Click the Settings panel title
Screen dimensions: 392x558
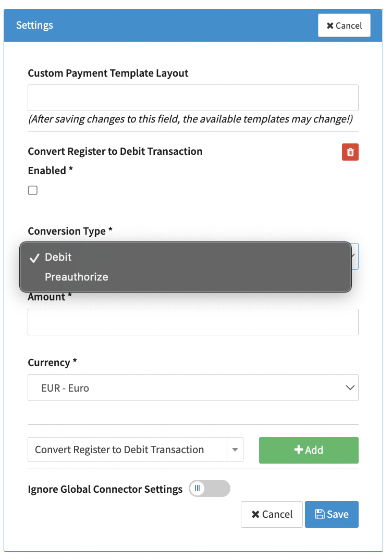tap(34, 25)
